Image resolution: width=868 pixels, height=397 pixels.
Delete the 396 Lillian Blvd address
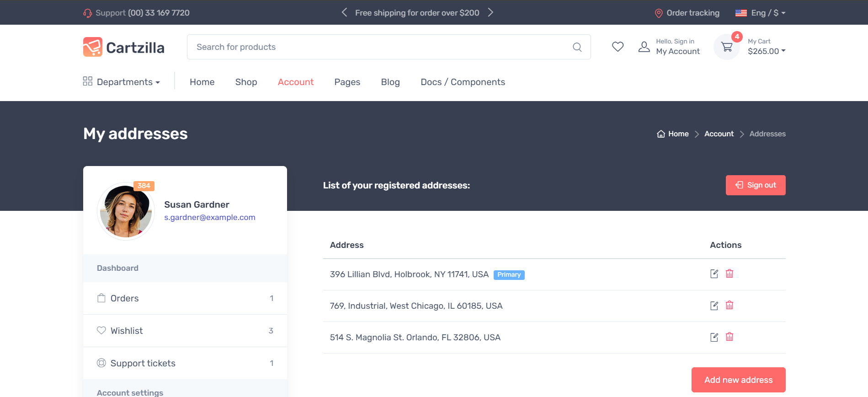point(730,274)
